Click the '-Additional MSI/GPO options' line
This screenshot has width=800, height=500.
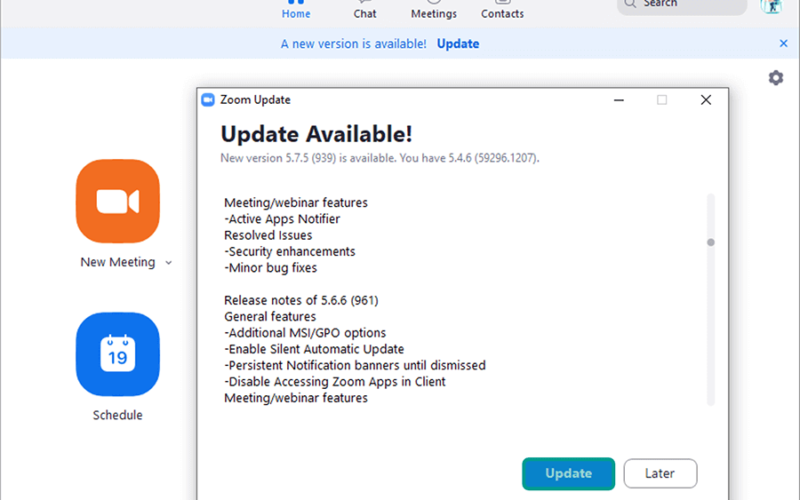pos(305,333)
